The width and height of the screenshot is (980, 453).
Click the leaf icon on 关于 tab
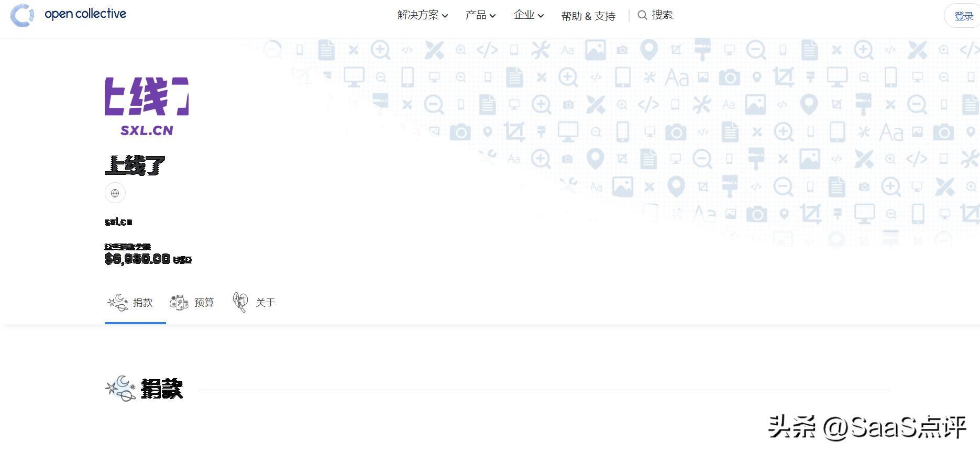click(240, 302)
